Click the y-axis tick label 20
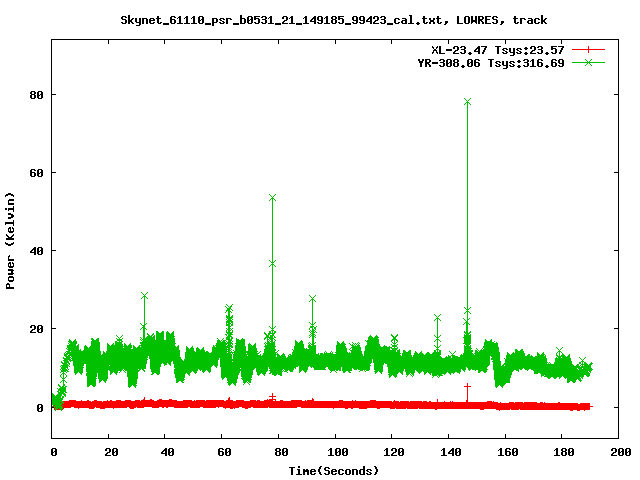 [35, 329]
